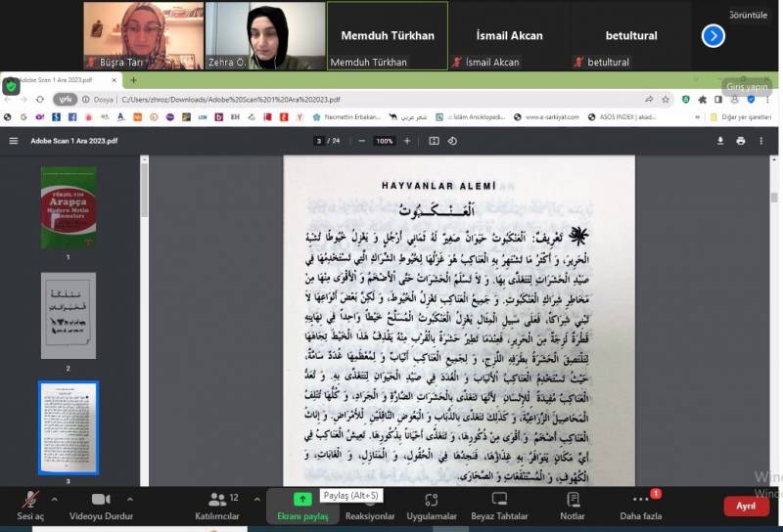Stop camera using Videoyu Durdur

coord(101,505)
